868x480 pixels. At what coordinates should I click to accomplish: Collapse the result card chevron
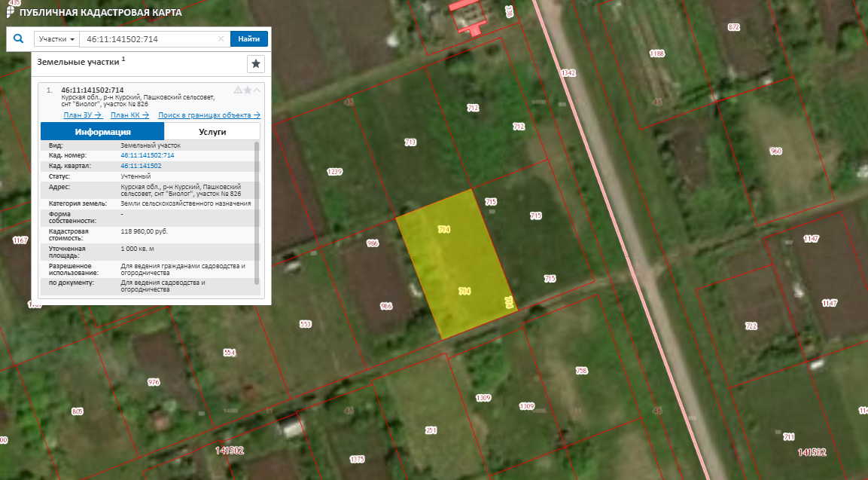click(x=257, y=90)
